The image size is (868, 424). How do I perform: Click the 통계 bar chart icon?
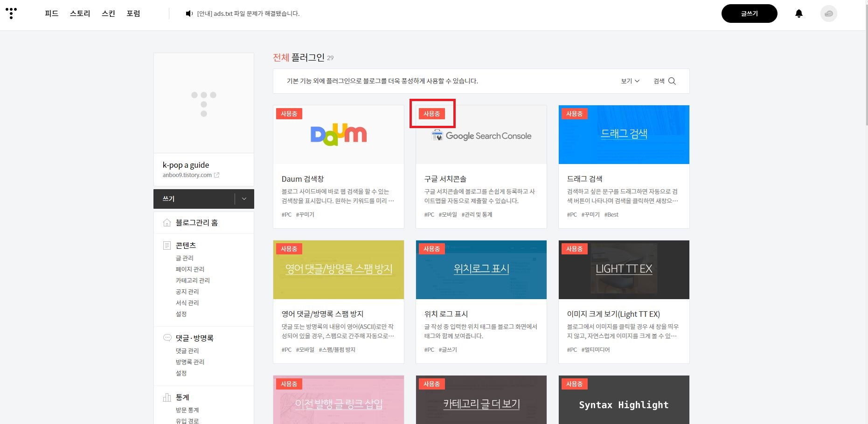(167, 397)
